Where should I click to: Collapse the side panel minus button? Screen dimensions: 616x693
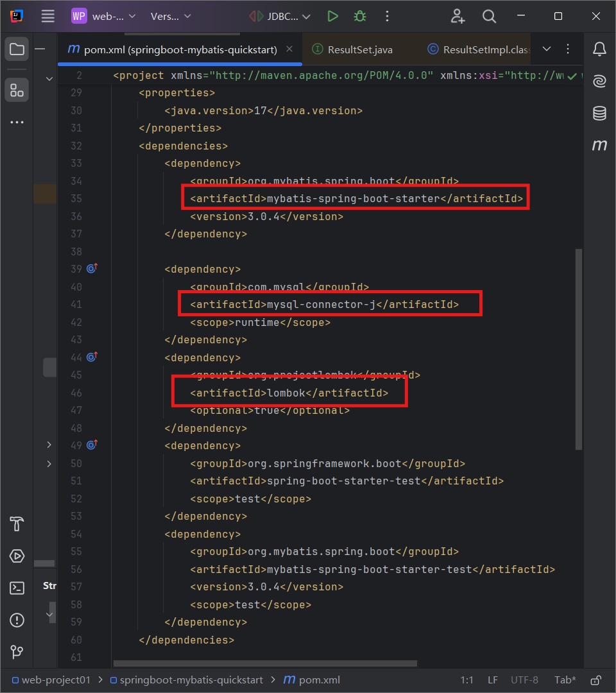tap(40, 49)
